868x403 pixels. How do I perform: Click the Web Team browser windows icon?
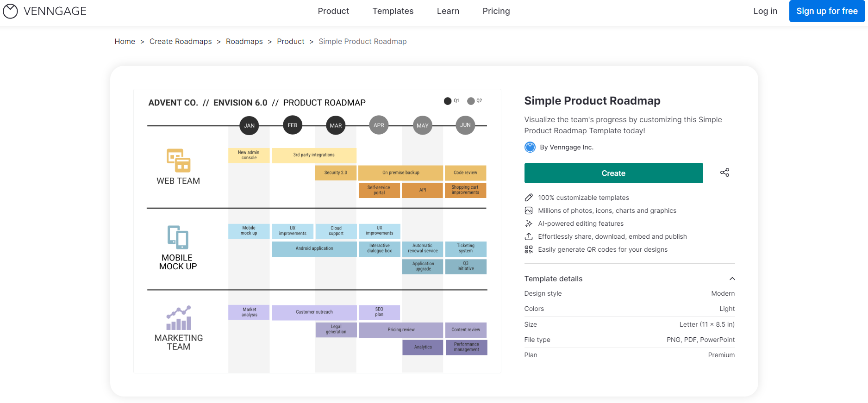(178, 160)
